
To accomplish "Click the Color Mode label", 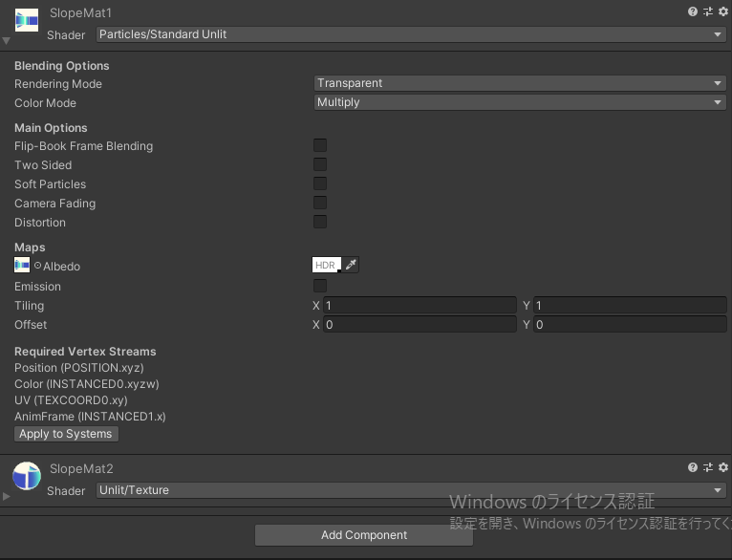I will coord(45,103).
